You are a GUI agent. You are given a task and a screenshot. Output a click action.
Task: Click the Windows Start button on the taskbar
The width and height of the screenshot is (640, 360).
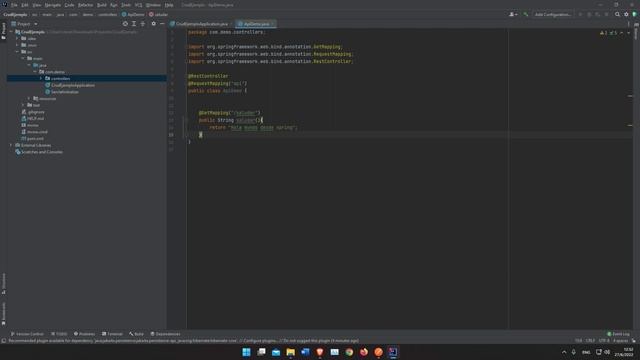tap(247, 352)
